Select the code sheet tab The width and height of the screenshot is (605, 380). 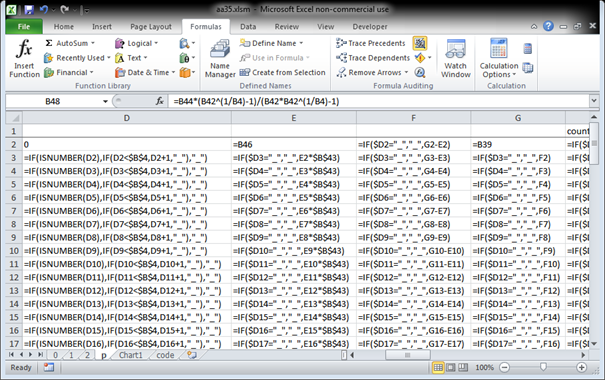pos(165,355)
